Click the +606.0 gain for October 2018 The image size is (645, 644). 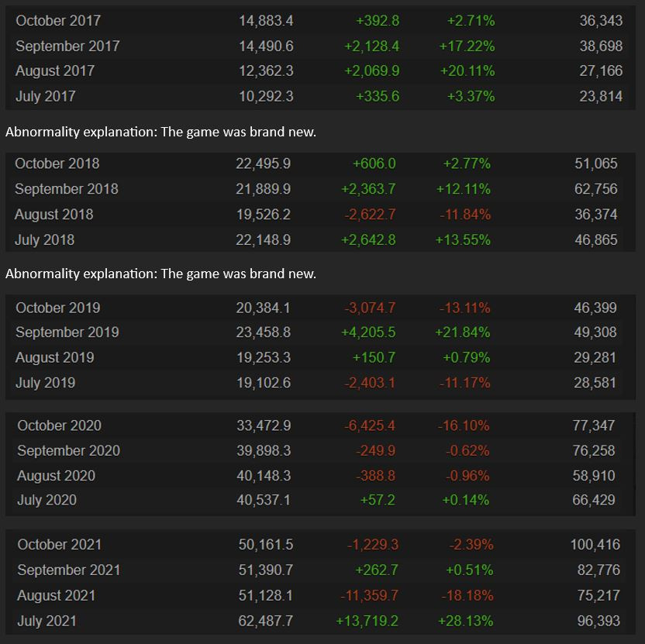[374, 164]
